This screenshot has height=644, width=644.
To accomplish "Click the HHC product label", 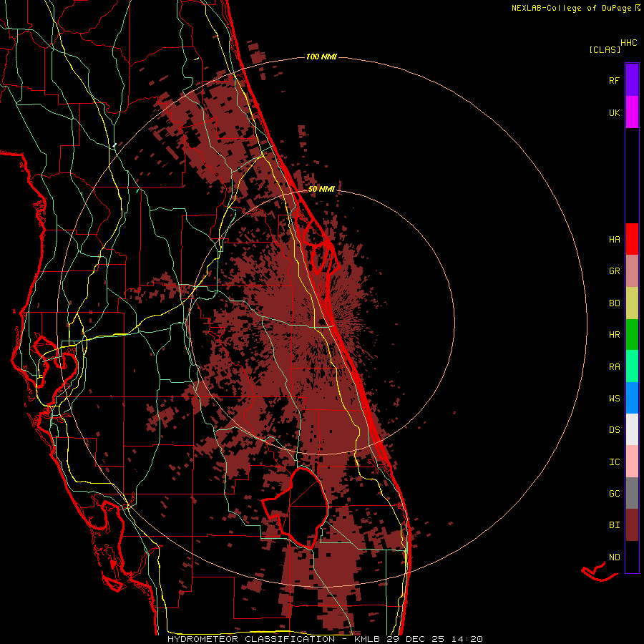I will [629, 43].
